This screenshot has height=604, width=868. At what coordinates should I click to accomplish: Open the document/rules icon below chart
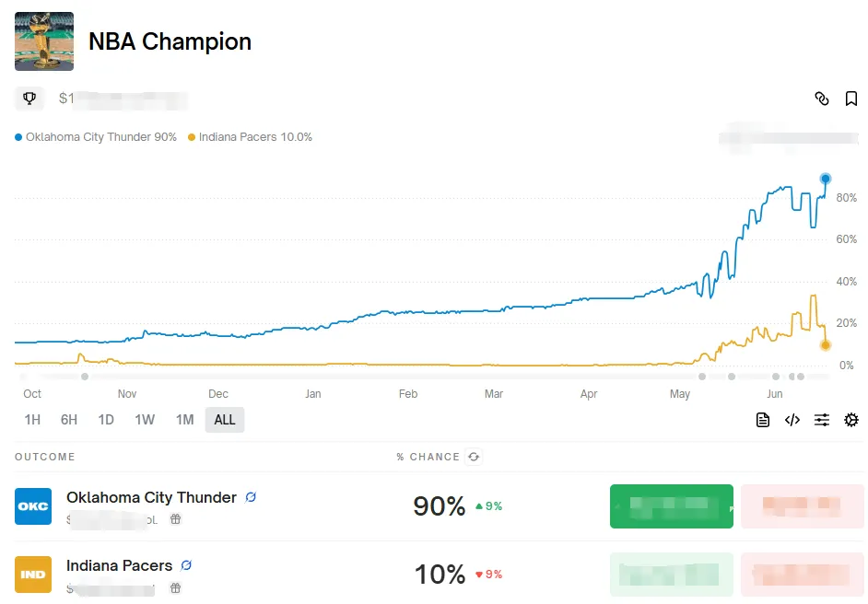763,420
